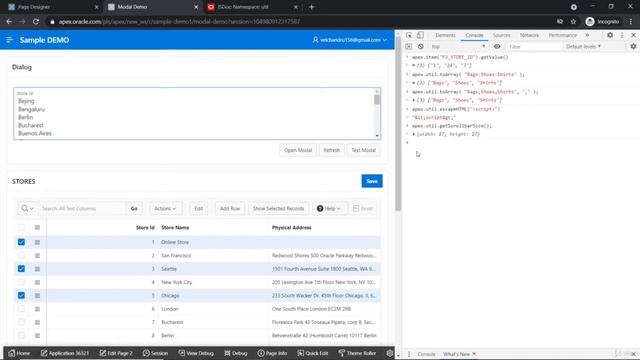Save the Stores grid
The height and width of the screenshot is (360, 640).
tap(372, 181)
